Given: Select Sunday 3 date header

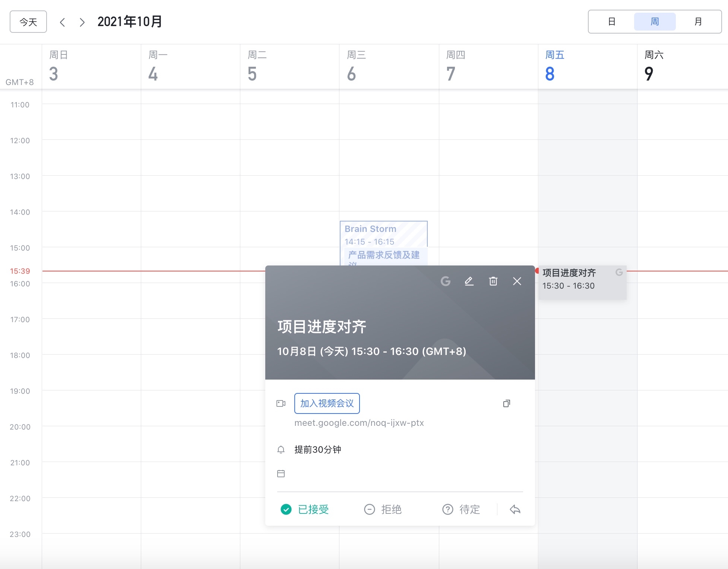Looking at the screenshot, I should 91,67.
